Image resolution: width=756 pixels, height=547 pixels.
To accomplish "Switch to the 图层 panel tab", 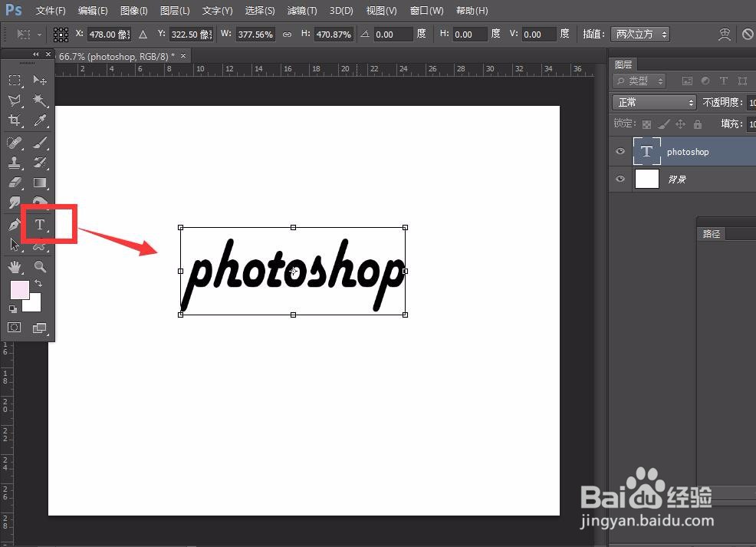I will (623, 64).
